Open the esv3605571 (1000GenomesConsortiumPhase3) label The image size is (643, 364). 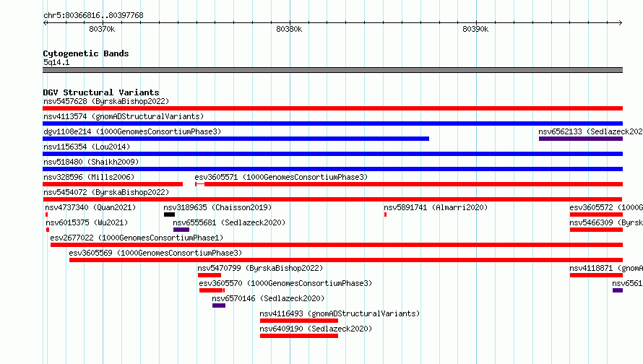point(281,177)
